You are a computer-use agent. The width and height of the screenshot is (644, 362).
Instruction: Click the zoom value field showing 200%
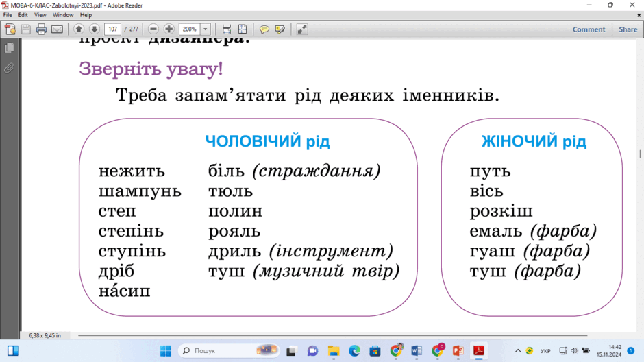tap(189, 29)
